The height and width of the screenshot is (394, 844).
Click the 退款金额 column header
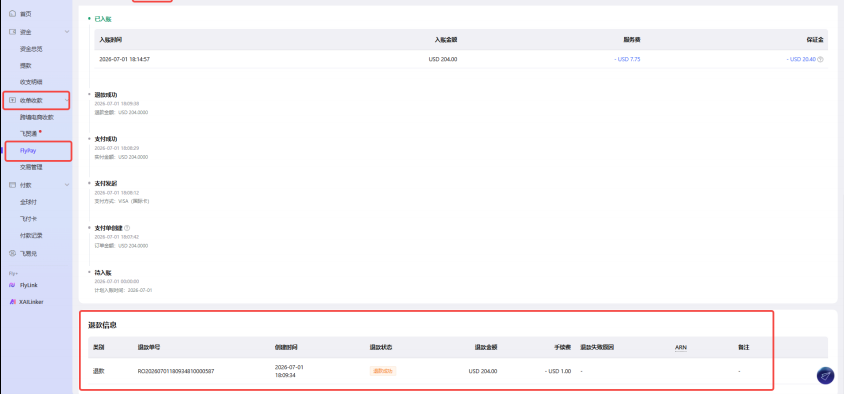click(x=486, y=348)
